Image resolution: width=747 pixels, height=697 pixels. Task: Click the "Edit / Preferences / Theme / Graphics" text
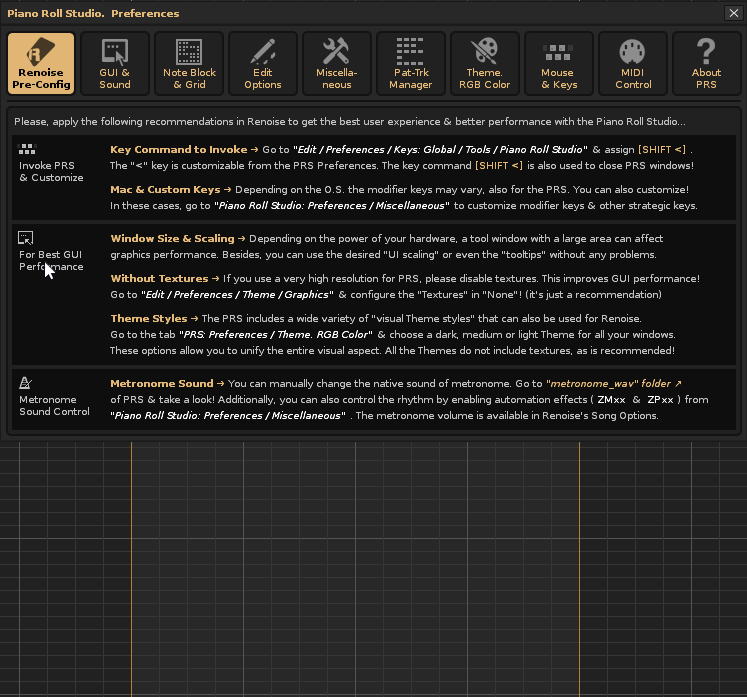pos(237,294)
